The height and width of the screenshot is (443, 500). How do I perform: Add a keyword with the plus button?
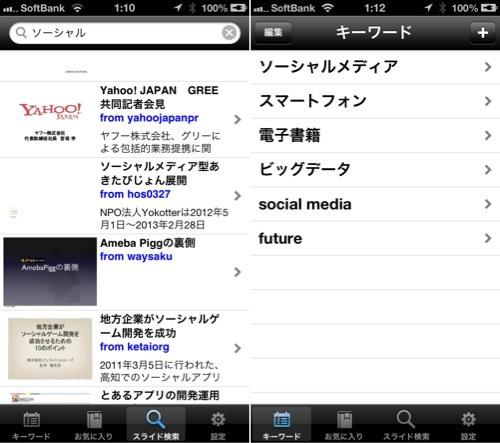click(483, 32)
